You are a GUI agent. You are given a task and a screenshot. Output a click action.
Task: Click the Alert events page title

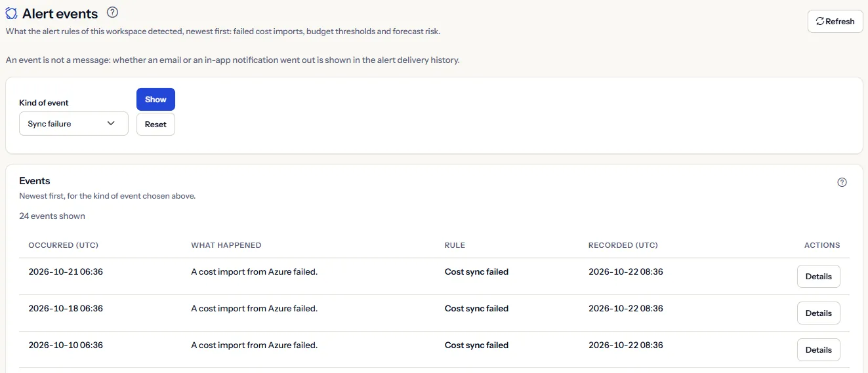pos(60,14)
